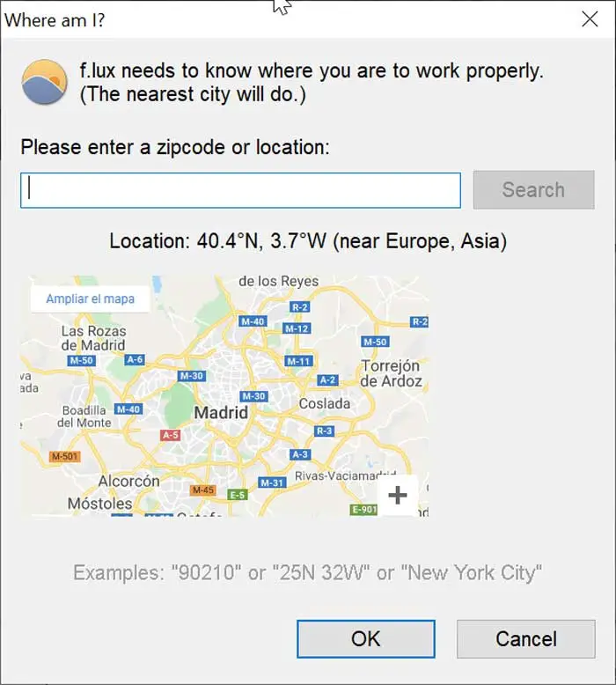Confirm location with the OK button
616x685 pixels.
click(365, 639)
